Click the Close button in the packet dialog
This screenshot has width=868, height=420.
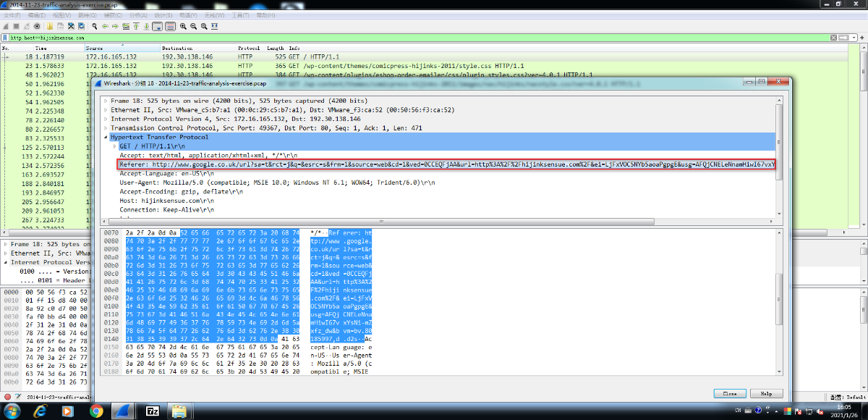[x=730, y=393]
